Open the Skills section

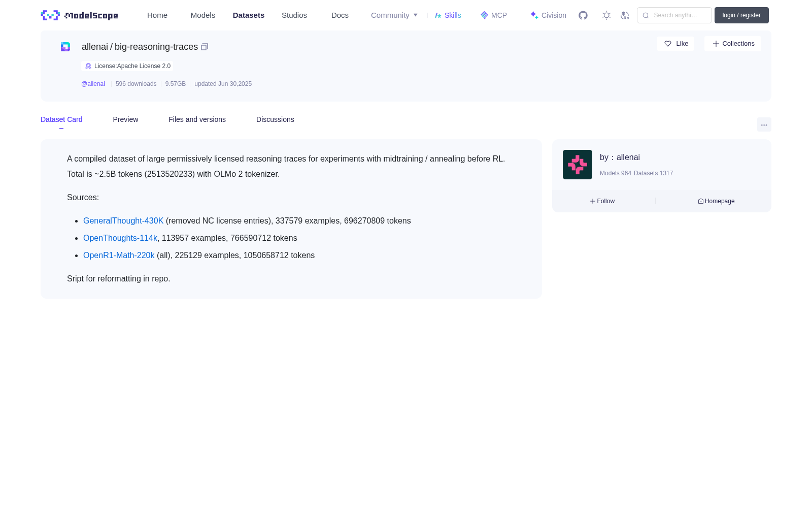(448, 15)
